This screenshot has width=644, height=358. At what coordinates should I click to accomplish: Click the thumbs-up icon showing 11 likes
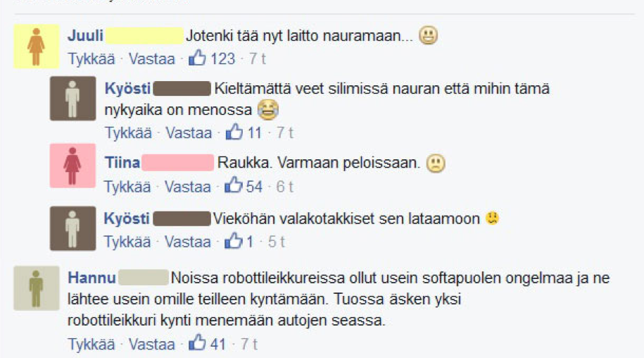pyautogui.click(x=234, y=132)
